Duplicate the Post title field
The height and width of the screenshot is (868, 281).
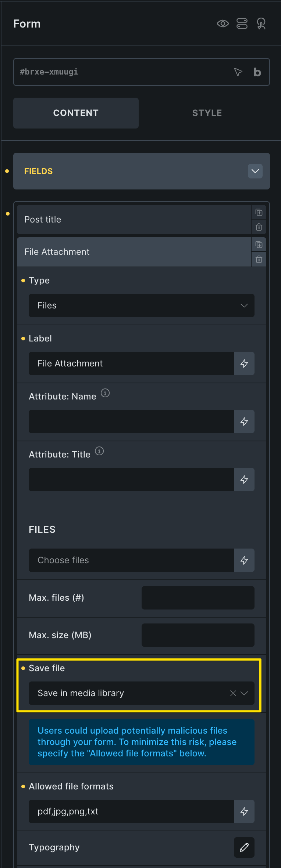(x=259, y=212)
